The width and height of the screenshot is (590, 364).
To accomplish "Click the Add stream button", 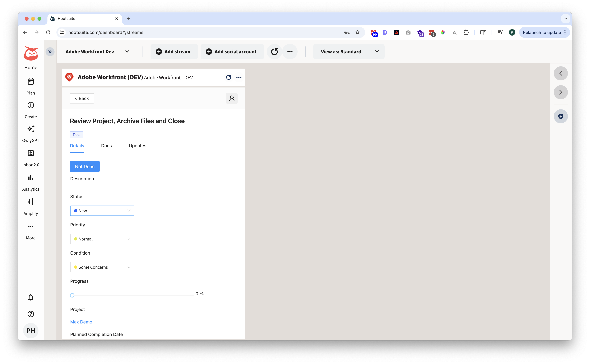I will pyautogui.click(x=174, y=52).
